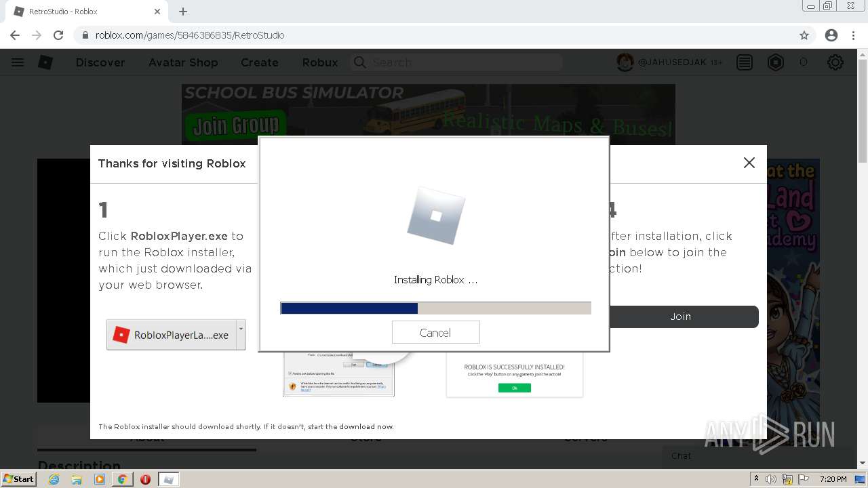Open the Join Group bus simulator ad
This screenshot has width=868, height=488.
(x=428, y=114)
